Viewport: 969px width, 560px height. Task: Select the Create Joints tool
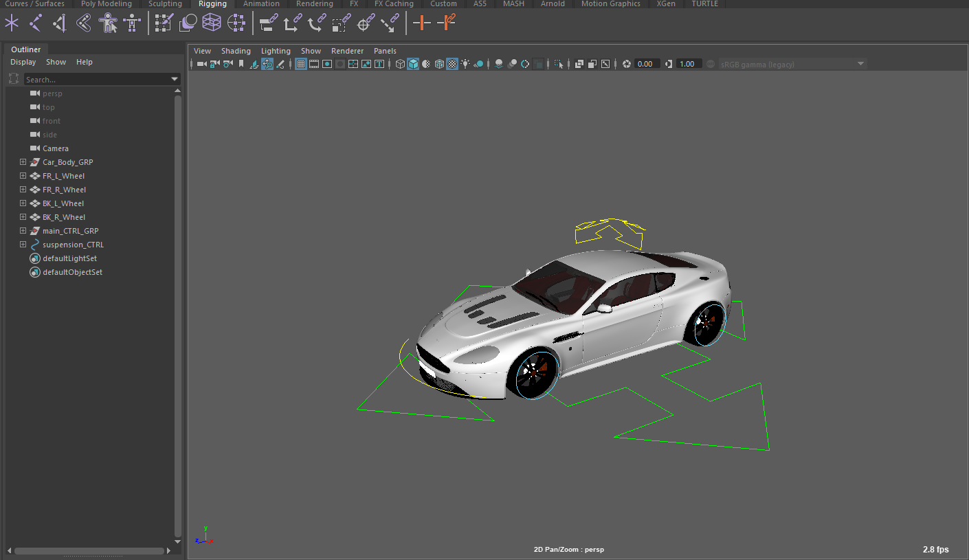[x=36, y=23]
